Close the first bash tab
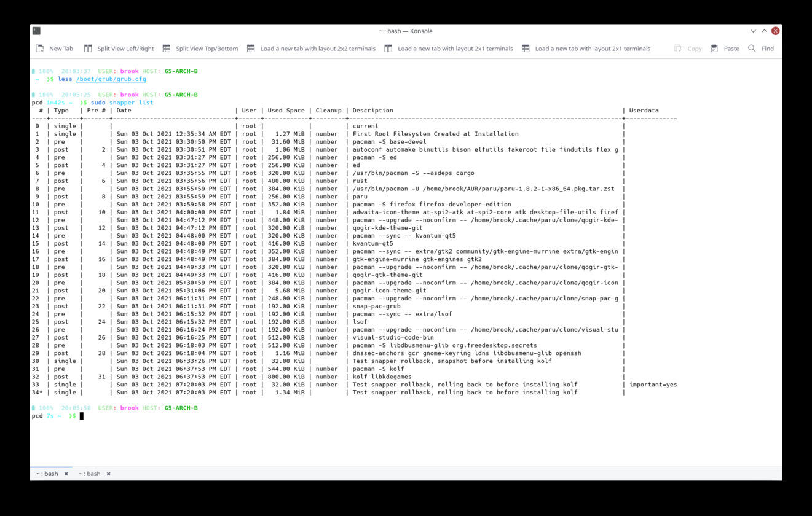This screenshot has width=812, height=516. 66,474
